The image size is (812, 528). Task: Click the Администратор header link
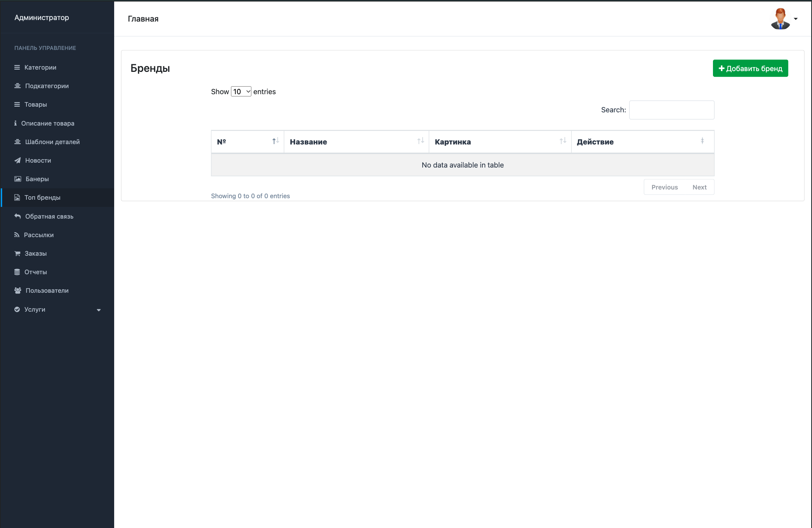click(42, 17)
